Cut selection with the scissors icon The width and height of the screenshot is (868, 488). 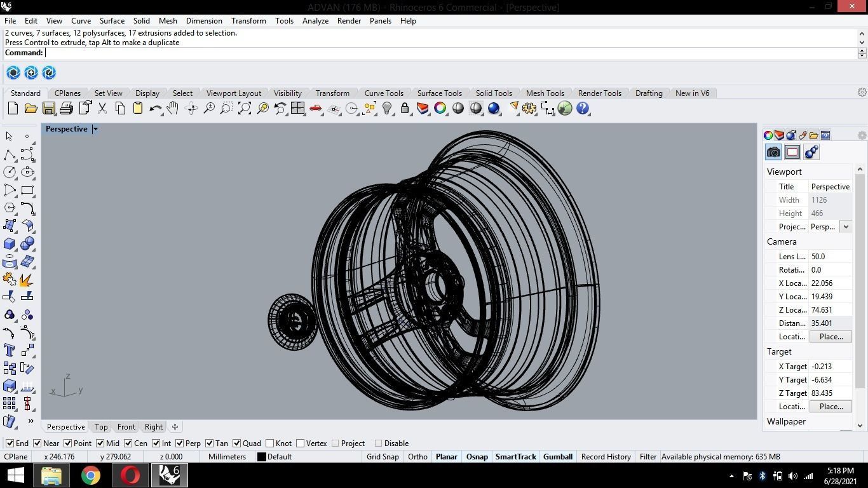[102, 109]
